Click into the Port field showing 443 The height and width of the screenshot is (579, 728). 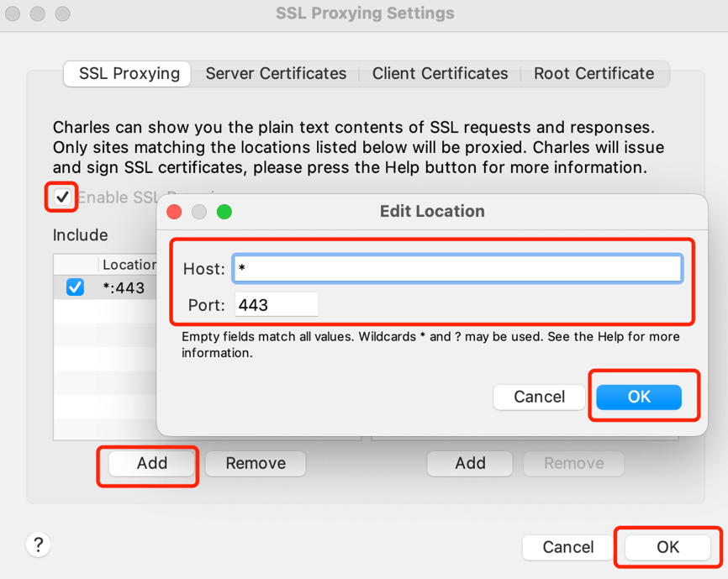point(277,304)
